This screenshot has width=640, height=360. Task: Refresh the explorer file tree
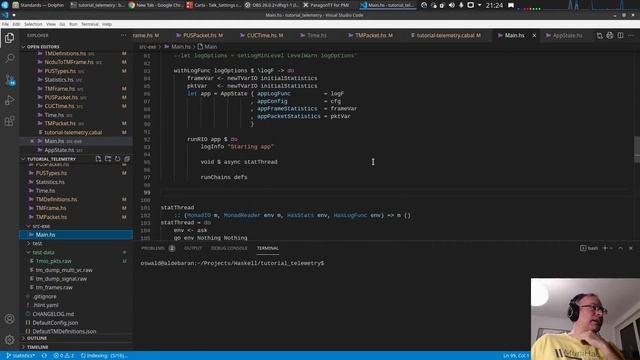[x=118, y=159]
